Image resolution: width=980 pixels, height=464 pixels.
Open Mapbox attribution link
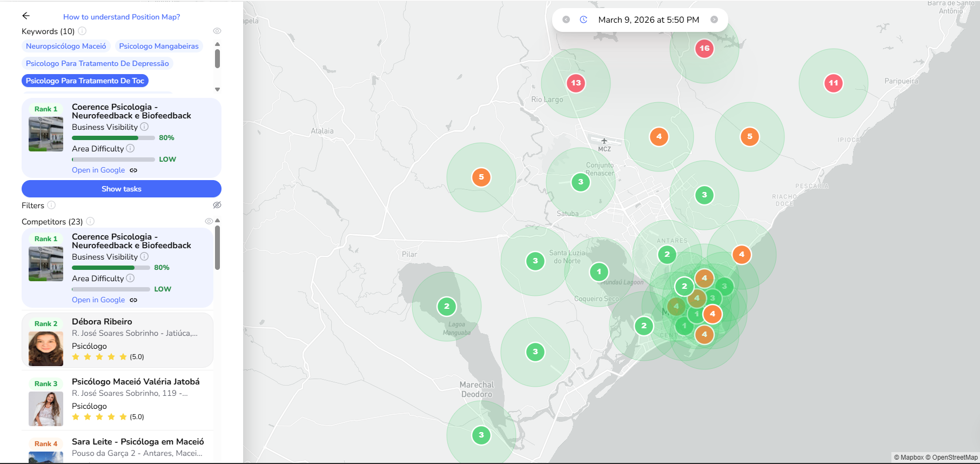pyautogui.click(x=909, y=458)
